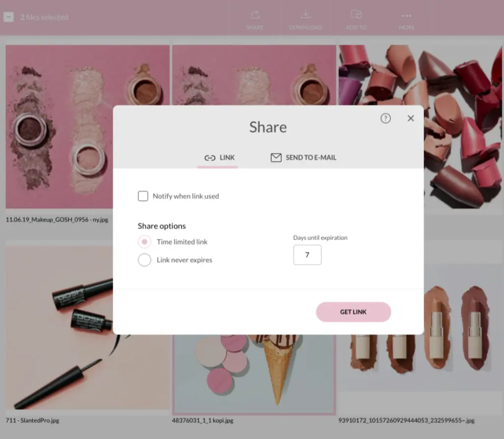Viewport: 504px width, 439px height.
Task: Click the 2 files selected label
Action: click(x=44, y=17)
